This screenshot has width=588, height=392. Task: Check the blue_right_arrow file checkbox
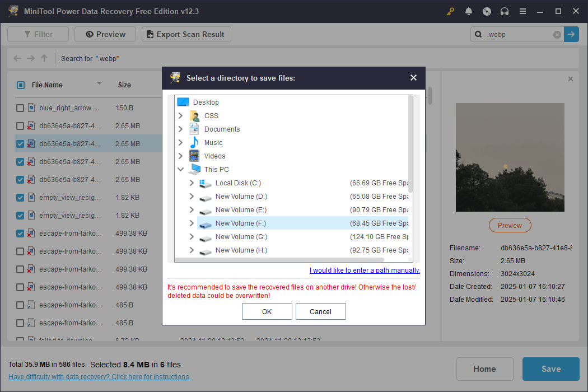point(20,108)
